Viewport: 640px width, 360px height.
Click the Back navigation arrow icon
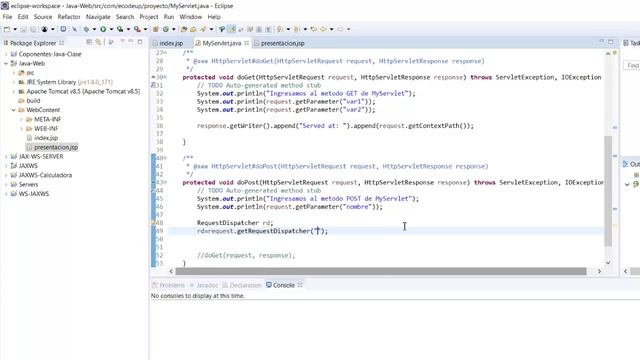point(323,29)
